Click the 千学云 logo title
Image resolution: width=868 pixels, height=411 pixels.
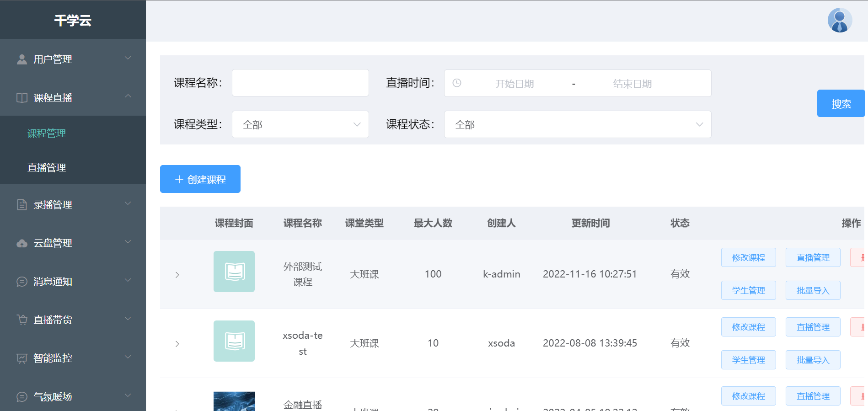[x=73, y=20]
